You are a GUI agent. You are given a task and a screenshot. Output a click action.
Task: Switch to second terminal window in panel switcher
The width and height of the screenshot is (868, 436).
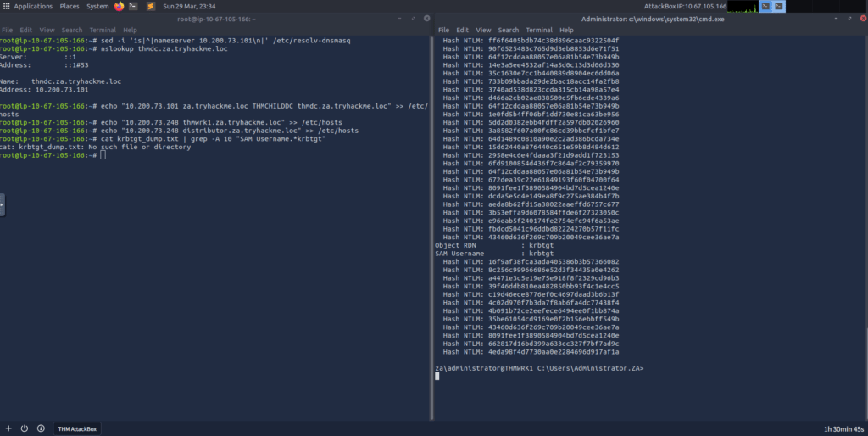[x=779, y=6]
